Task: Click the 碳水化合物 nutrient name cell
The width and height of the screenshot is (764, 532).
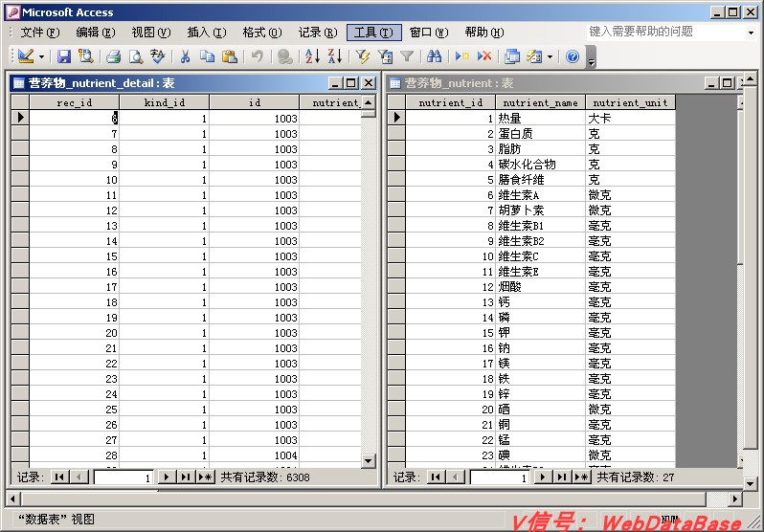Action: [540, 165]
